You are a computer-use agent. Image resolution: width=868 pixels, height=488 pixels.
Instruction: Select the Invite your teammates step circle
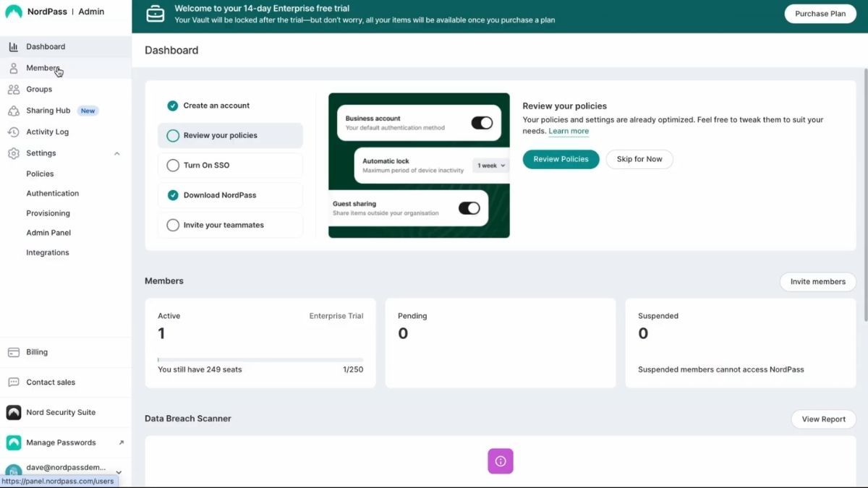[x=173, y=225]
